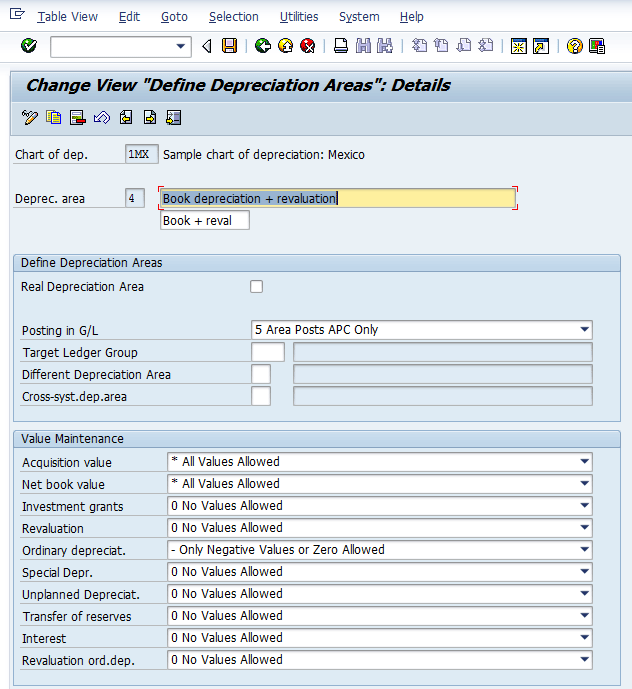Image resolution: width=632 pixels, height=689 pixels.
Task: Click the red Cancel icon
Action: tap(308, 46)
